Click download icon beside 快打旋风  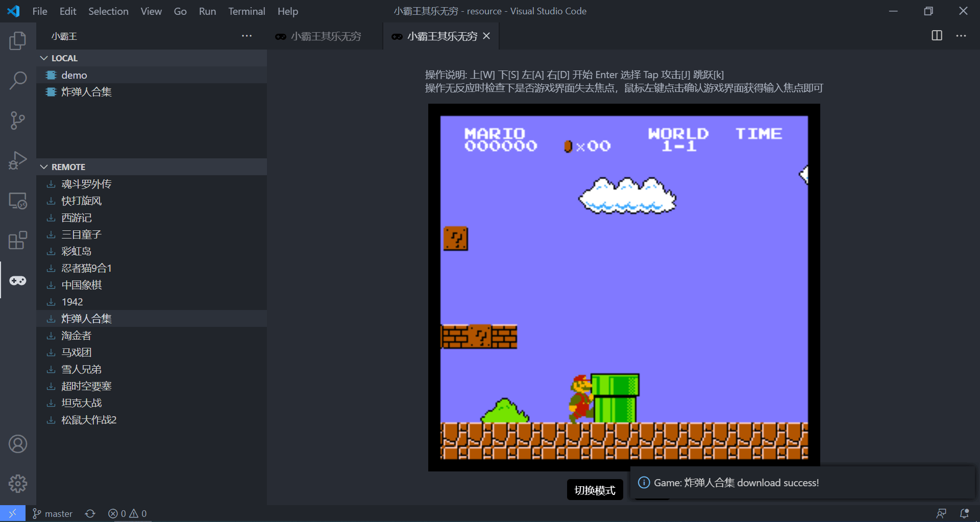51,201
